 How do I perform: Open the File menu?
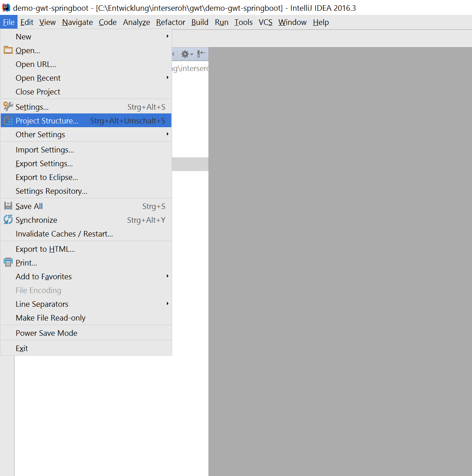pyautogui.click(x=9, y=22)
